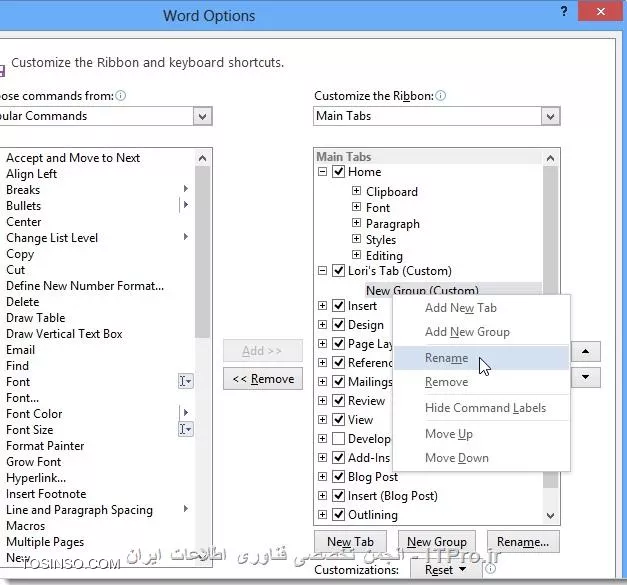The height and width of the screenshot is (585, 627).
Task: Expand the Insert tab node
Action: [322, 305]
